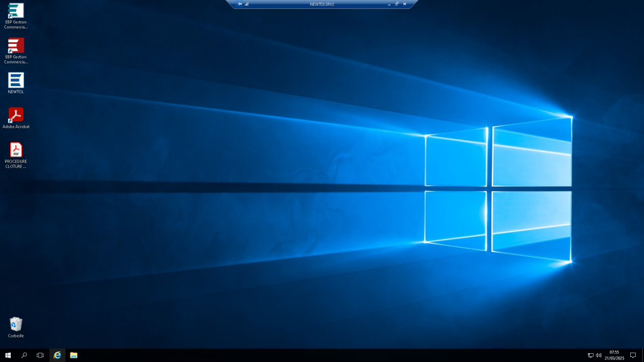The image size is (644, 362).
Task: Restore down the NEWTOLSRV2 remote session window
Action: (x=397, y=4)
